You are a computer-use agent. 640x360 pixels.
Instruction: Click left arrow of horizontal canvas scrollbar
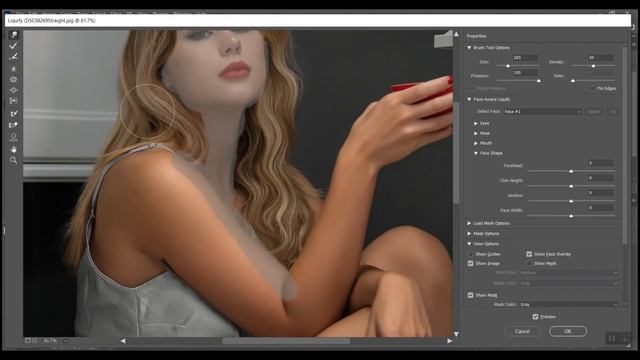(x=123, y=341)
